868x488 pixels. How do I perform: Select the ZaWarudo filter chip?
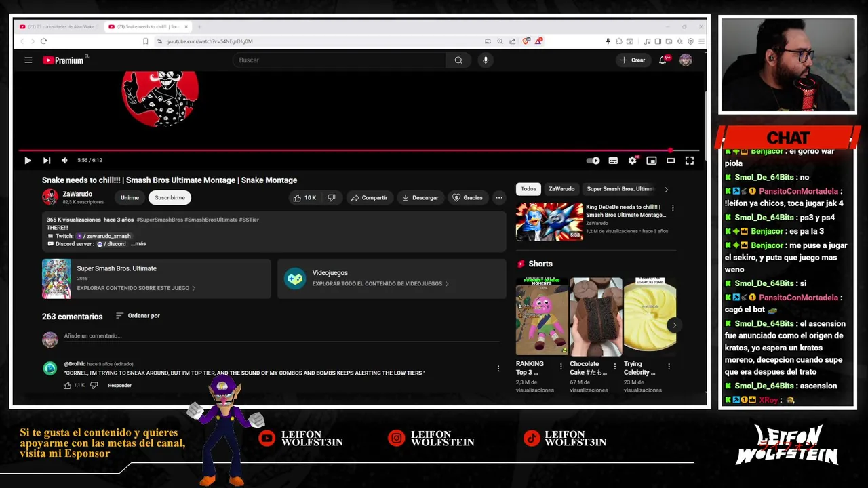(561, 189)
